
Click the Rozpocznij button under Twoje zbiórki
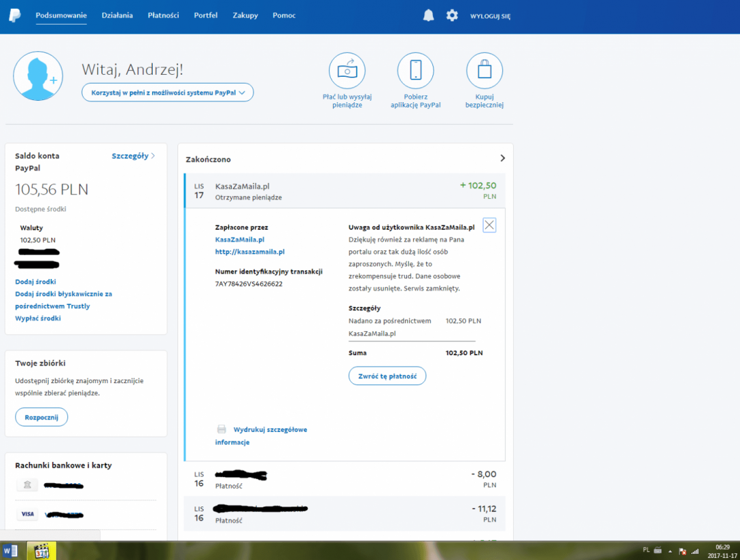(x=41, y=417)
